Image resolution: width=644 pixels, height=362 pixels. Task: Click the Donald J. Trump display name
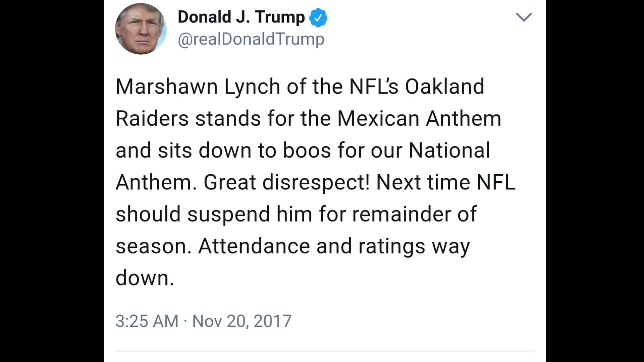click(241, 17)
